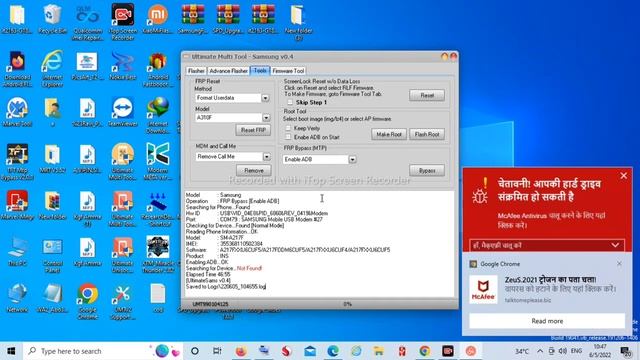Viewport: 640px width, 360px height.
Task: Open File Explorer from the taskbar
Action: 378,351
